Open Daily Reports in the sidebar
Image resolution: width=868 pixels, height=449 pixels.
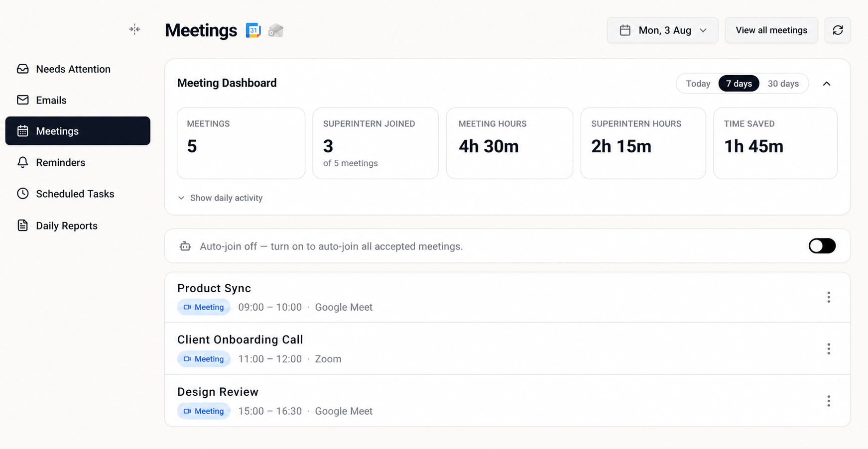pos(78,225)
